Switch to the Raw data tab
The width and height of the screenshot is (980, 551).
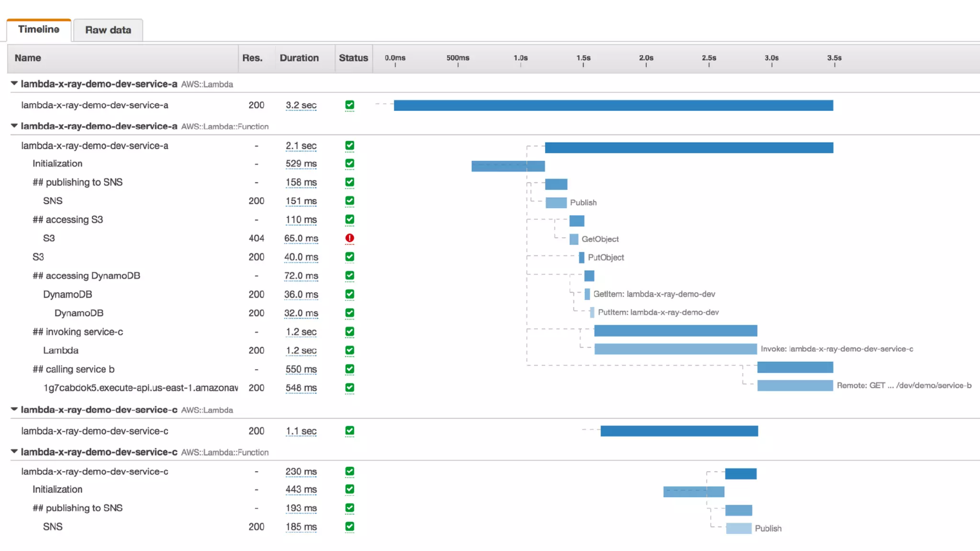pos(108,30)
